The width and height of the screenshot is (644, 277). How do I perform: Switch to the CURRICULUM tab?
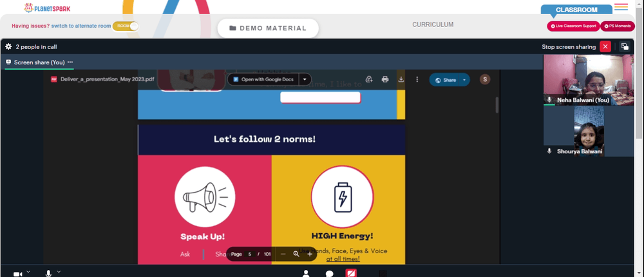click(433, 24)
